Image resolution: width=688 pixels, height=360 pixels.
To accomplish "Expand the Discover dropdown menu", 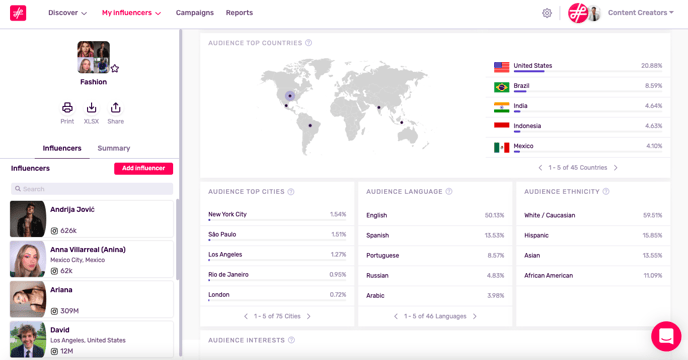I will (x=68, y=13).
